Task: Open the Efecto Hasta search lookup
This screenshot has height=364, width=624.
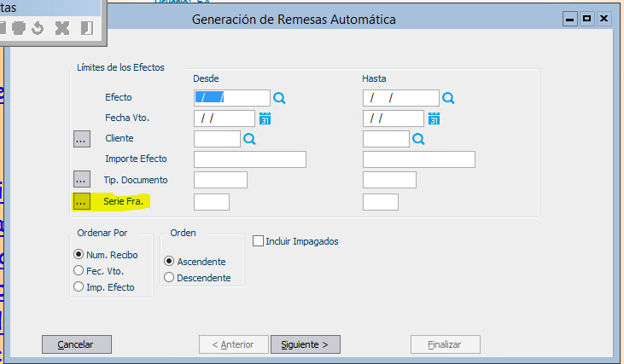Action: [x=448, y=98]
